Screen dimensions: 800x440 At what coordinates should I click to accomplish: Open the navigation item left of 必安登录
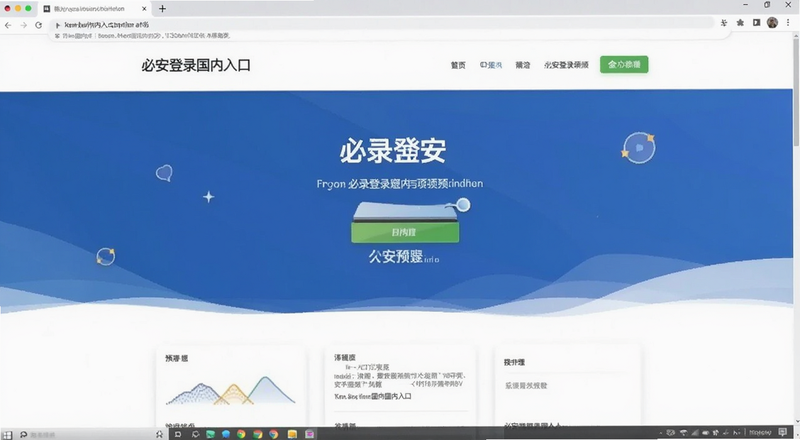(522, 65)
